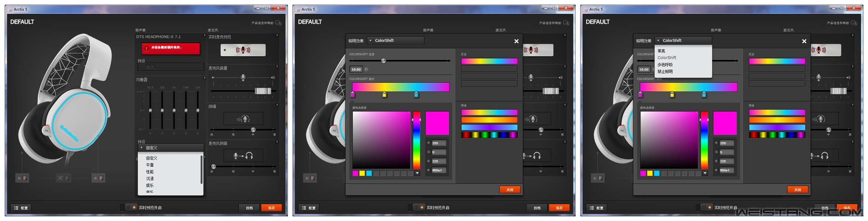Screen dimensions: 868x221
Task: Click the B value field 225 in middle window
Action: tap(439, 161)
